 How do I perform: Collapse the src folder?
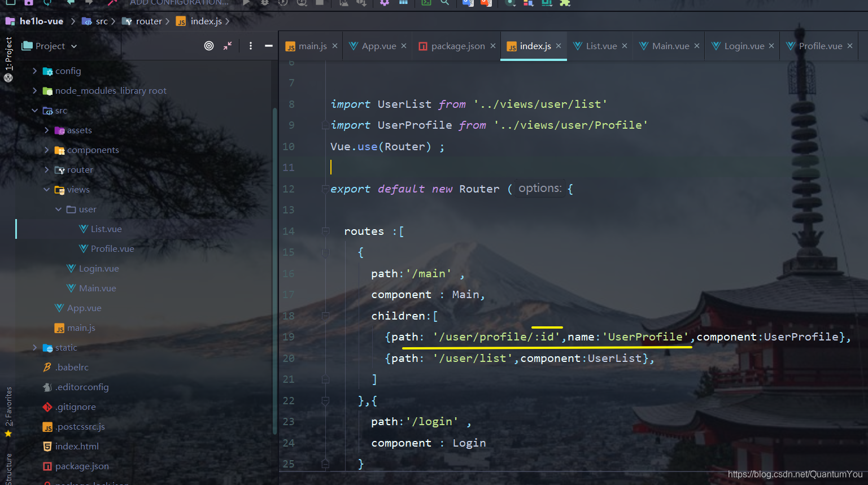(35, 111)
